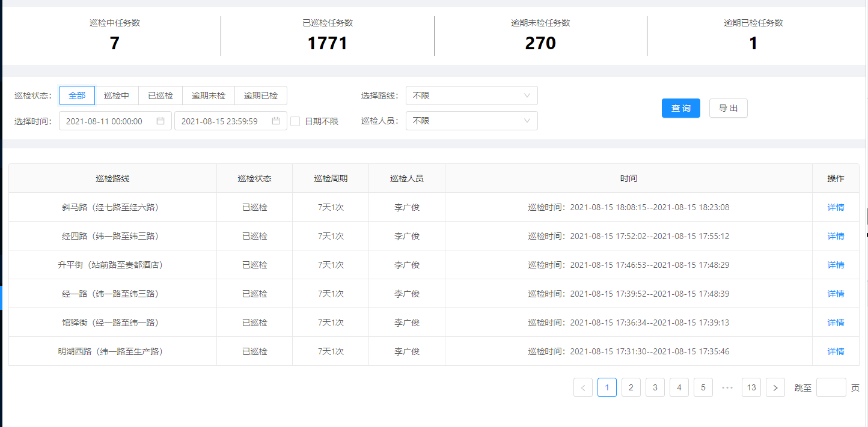
Task: Click the 跳至 page number input field
Action: [831, 387]
